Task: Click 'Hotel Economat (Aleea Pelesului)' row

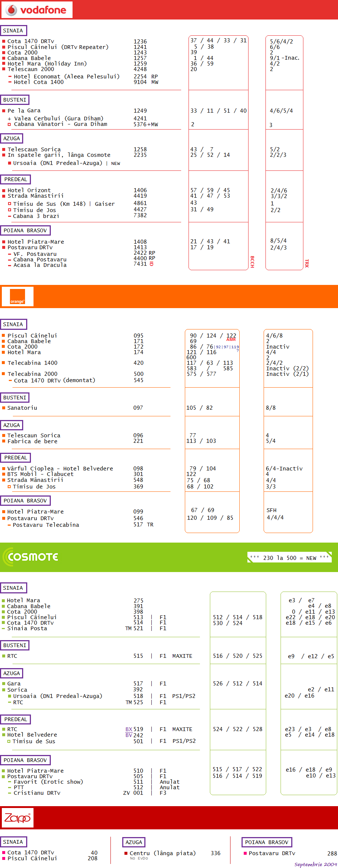Action: click(66, 77)
